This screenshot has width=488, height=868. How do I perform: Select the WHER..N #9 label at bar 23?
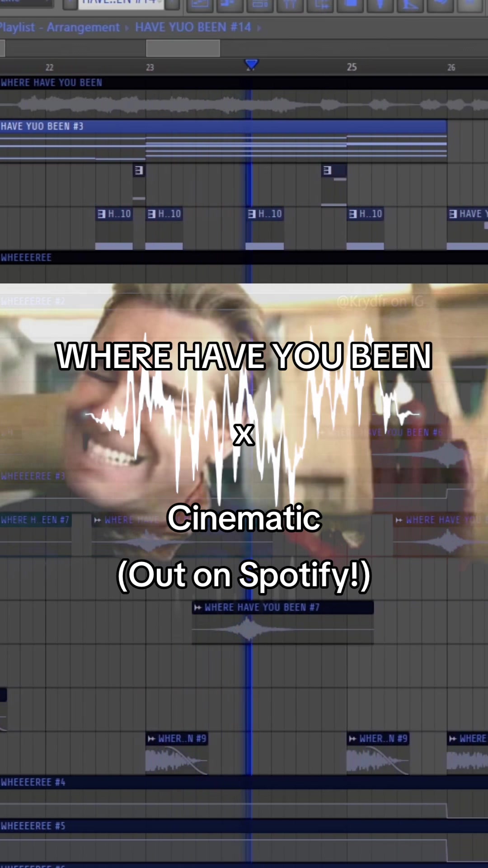pyautogui.click(x=182, y=739)
